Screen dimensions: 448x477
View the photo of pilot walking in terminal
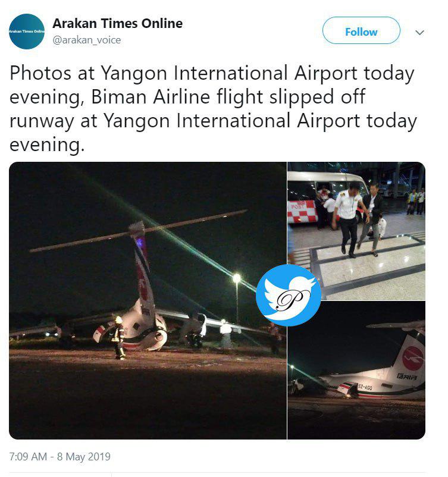(x=356, y=231)
